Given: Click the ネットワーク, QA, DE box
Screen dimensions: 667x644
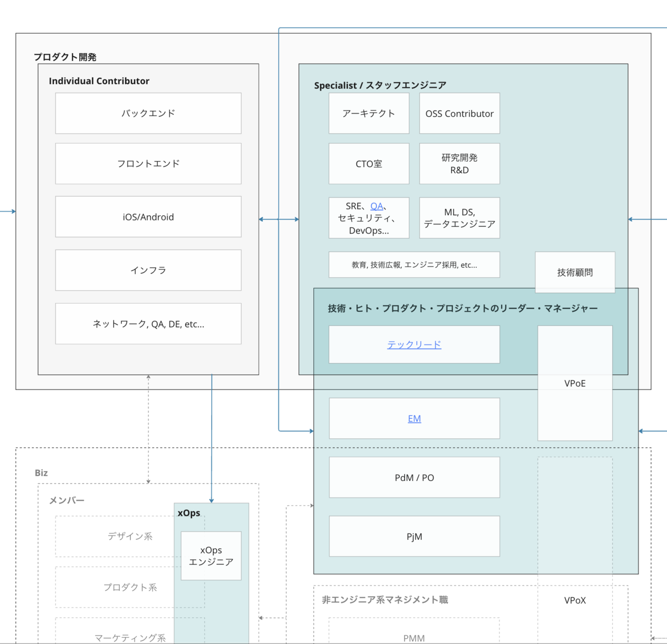Looking at the screenshot, I should [x=148, y=324].
